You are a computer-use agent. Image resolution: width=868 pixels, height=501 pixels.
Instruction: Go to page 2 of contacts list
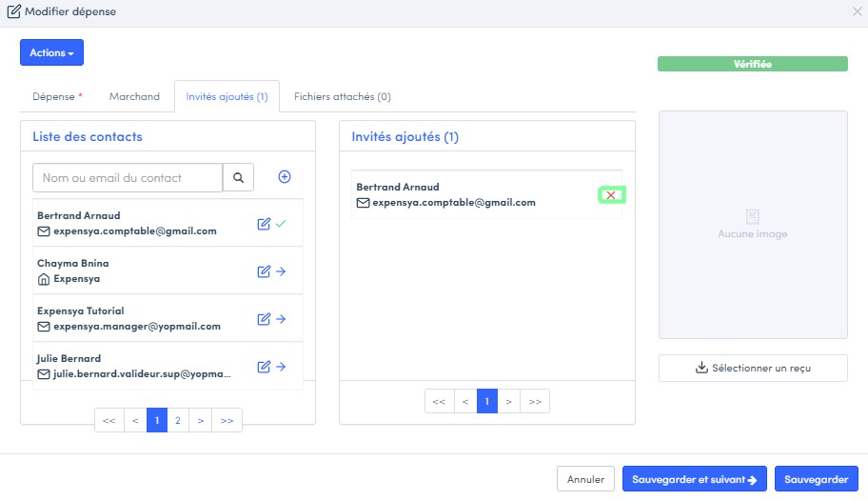click(178, 421)
